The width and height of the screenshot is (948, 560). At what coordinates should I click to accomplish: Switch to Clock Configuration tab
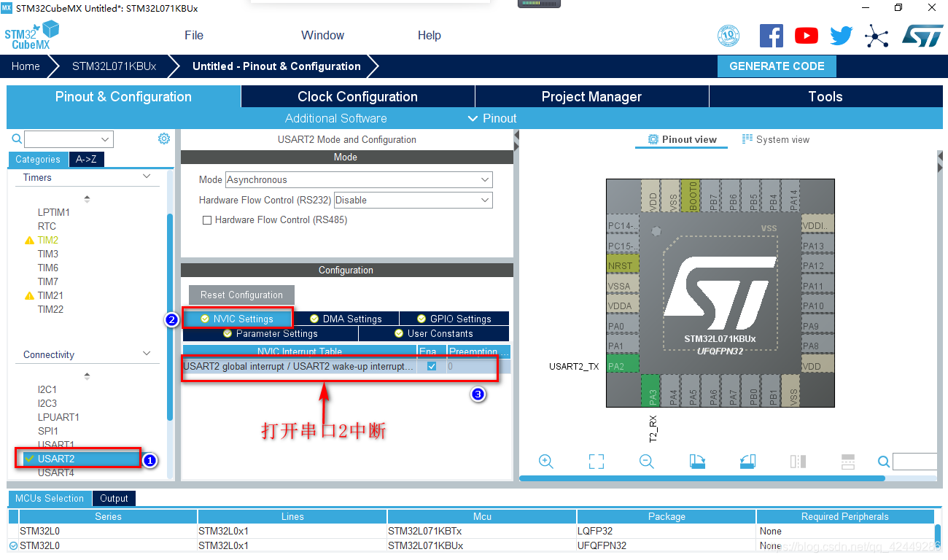[x=357, y=96]
